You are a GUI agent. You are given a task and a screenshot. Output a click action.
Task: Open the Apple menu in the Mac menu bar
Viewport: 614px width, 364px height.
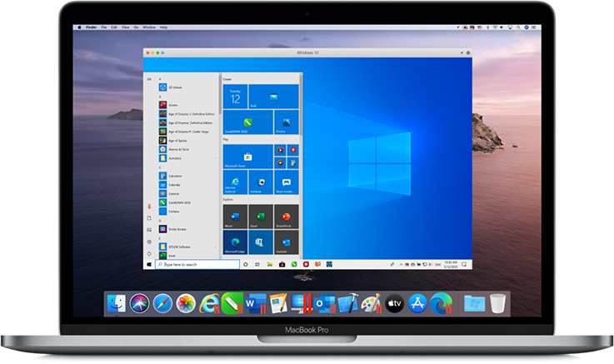pyautogui.click(x=79, y=27)
